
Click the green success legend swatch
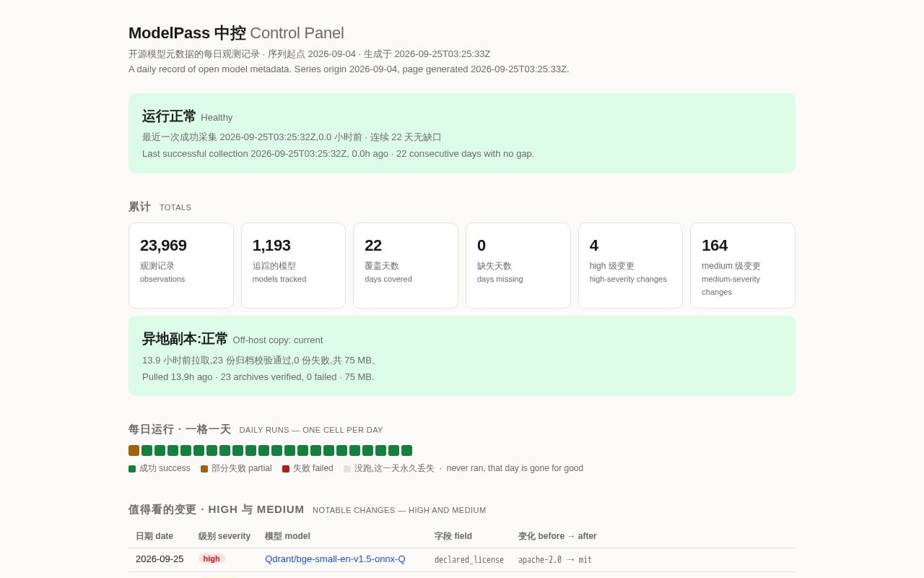132,469
